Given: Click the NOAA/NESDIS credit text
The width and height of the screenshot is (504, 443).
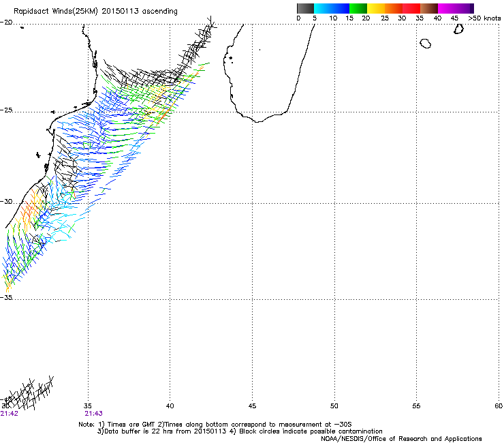Looking at the screenshot, I should pyautogui.click(x=401, y=438).
